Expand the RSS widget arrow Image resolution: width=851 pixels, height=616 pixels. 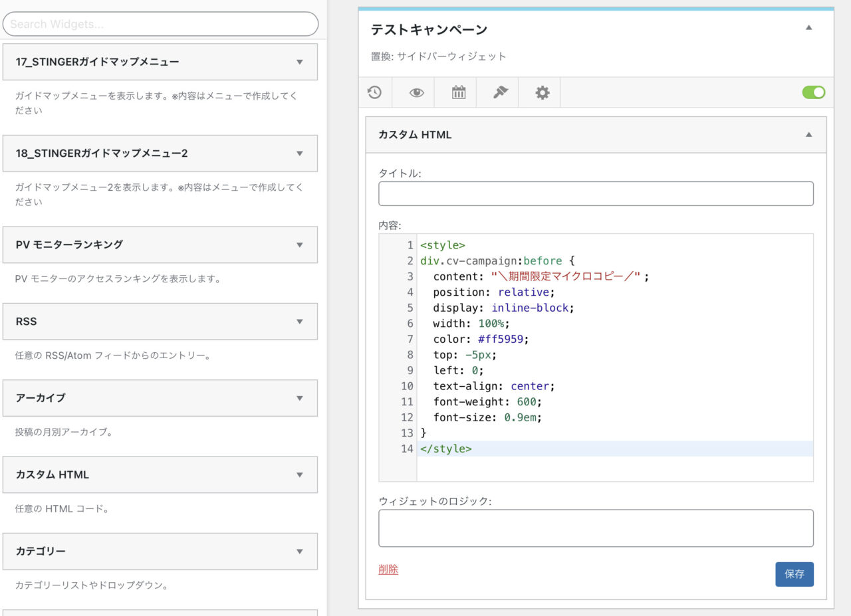click(x=299, y=322)
